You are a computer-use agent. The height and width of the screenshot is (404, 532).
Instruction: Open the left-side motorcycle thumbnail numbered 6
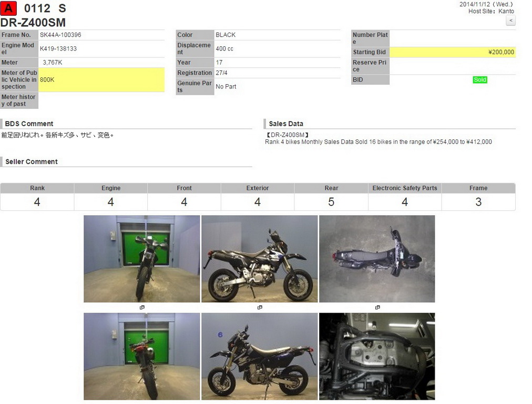[260, 356]
